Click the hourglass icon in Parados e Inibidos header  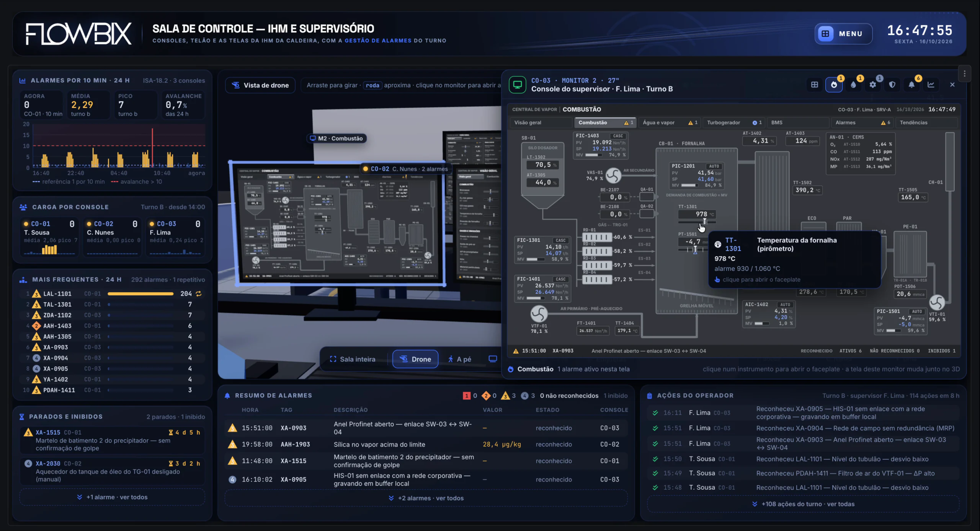[22, 417]
